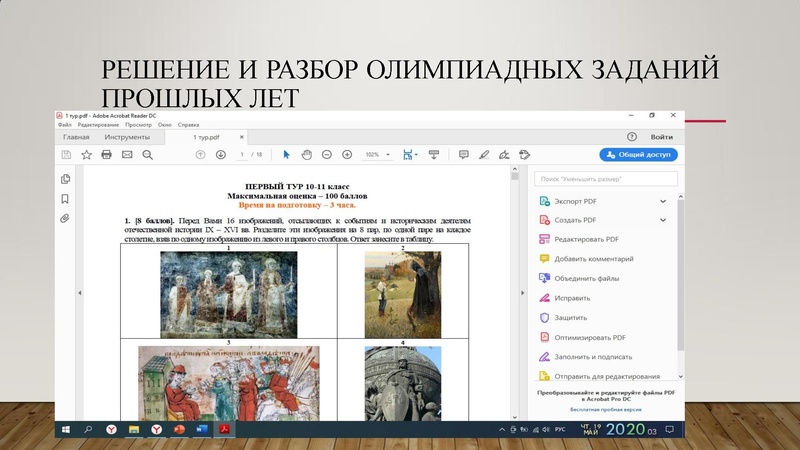Switch to the Инструменты tab
800x450 pixels.
[127, 137]
